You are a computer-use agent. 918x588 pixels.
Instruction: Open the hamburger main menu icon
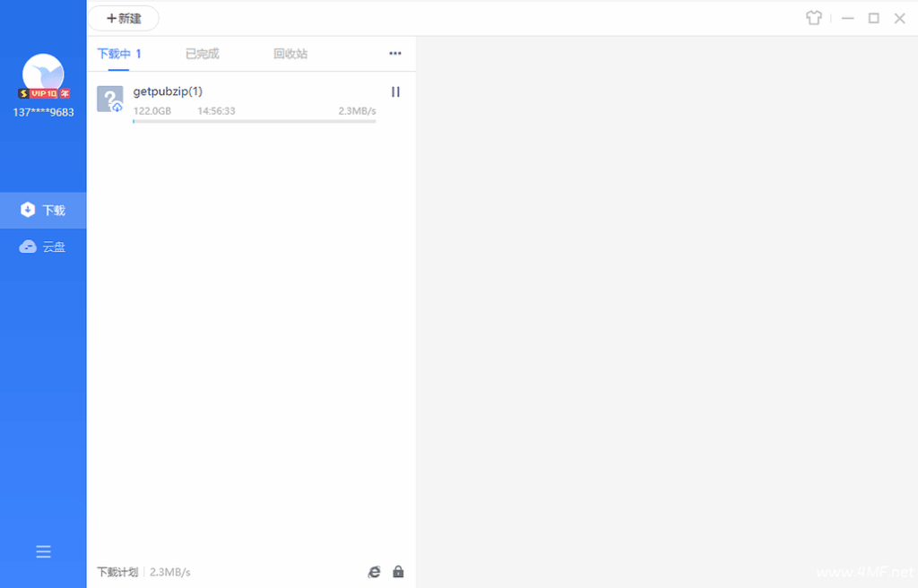pos(43,552)
